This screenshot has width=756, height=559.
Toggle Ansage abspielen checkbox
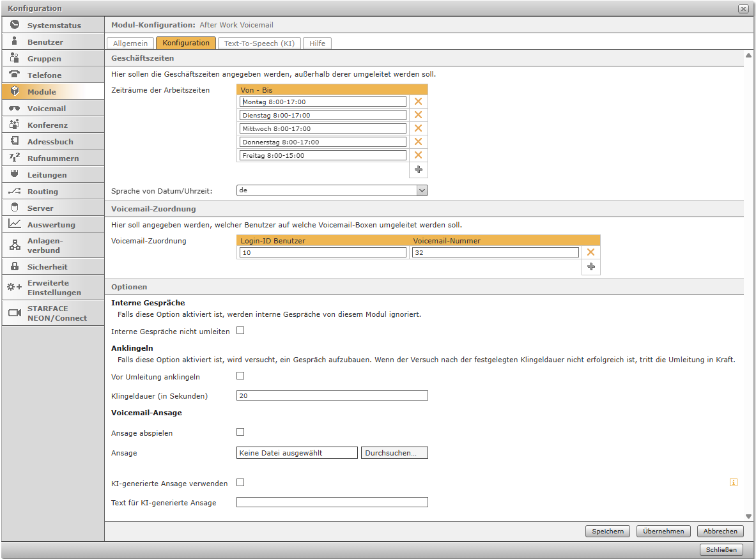tap(240, 432)
